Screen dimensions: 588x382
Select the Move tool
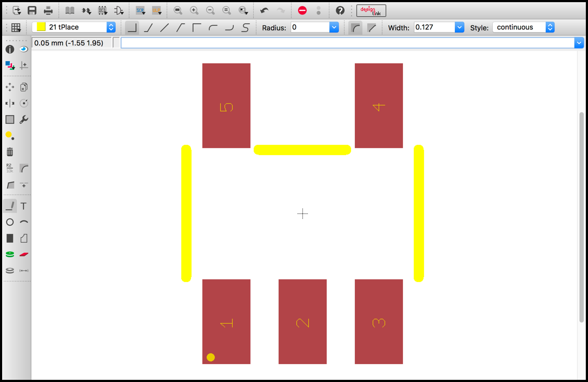tap(10, 88)
